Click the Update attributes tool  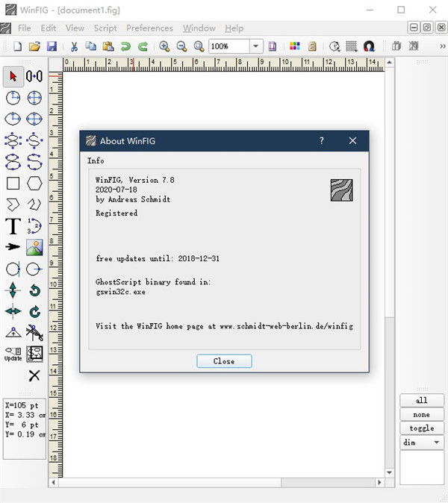coord(13,354)
